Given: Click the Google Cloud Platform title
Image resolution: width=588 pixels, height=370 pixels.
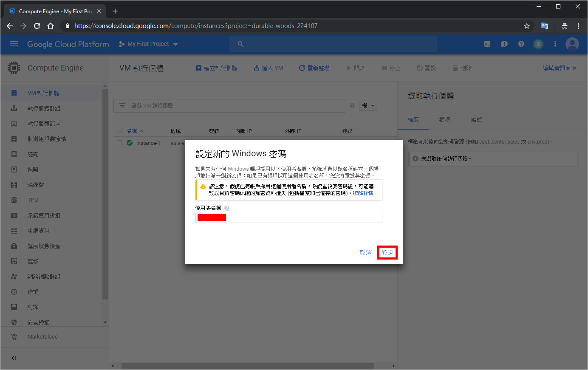Looking at the screenshot, I should coord(68,44).
